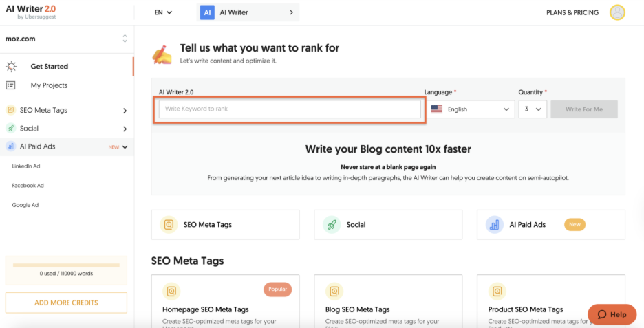Select Facebook Ad in sidebar
The height and width of the screenshot is (328, 644).
pyautogui.click(x=28, y=186)
